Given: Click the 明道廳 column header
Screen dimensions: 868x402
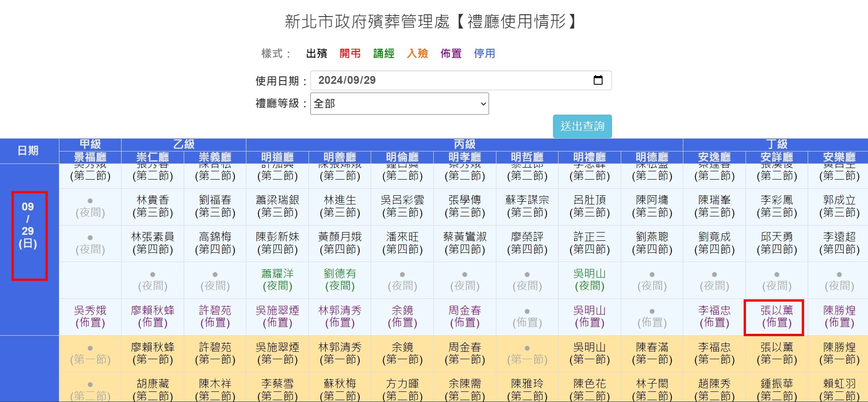Looking at the screenshot, I should [x=277, y=157].
